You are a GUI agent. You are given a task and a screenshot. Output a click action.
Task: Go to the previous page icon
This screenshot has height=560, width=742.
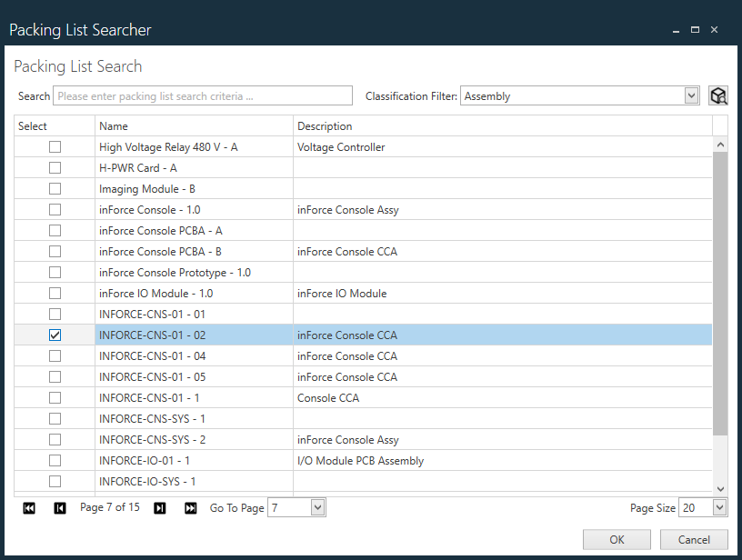pos(60,507)
